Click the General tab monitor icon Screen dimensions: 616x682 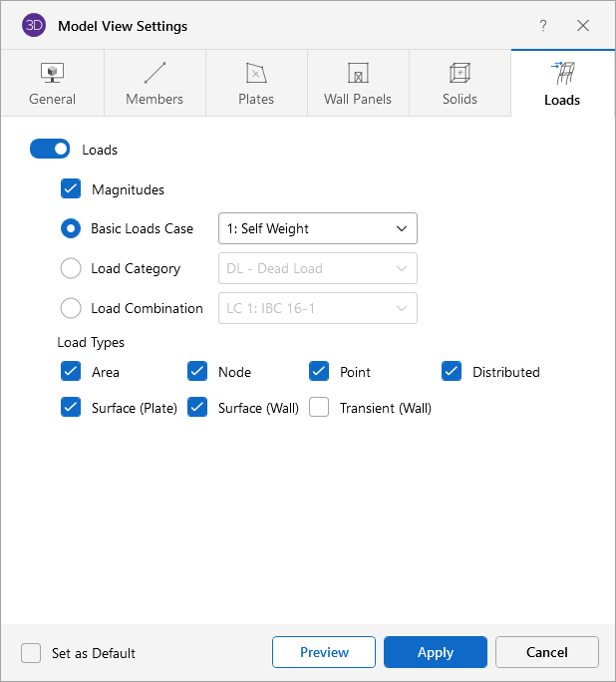(52, 73)
